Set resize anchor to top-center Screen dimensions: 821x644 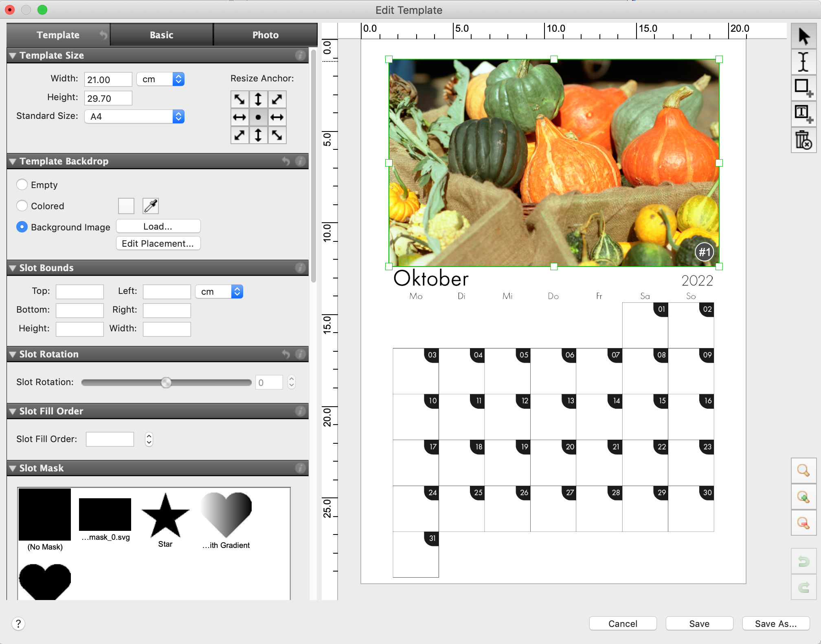point(258,99)
